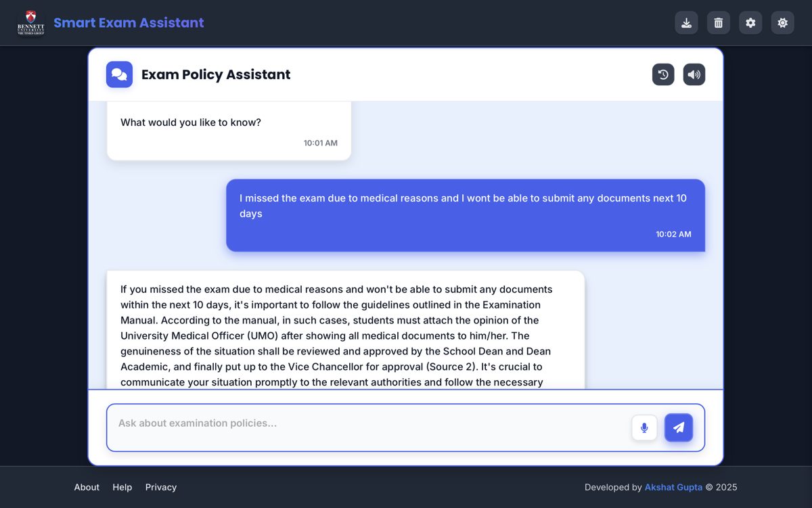Open the About footer link
The height and width of the screenshot is (508, 812).
pyautogui.click(x=87, y=487)
